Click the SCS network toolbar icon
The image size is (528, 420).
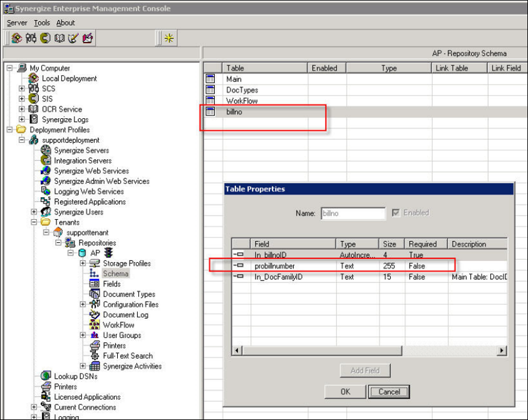pyautogui.click(x=31, y=38)
